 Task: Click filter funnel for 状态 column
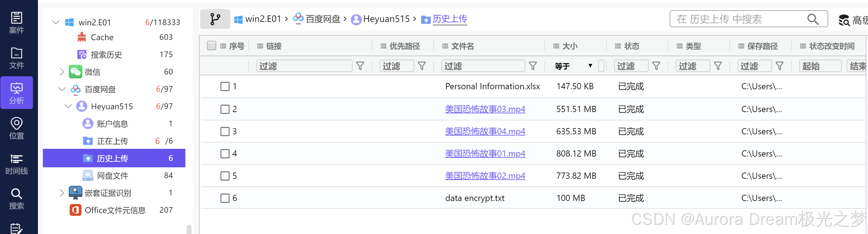pyautogui.click(x=656, y=66)
